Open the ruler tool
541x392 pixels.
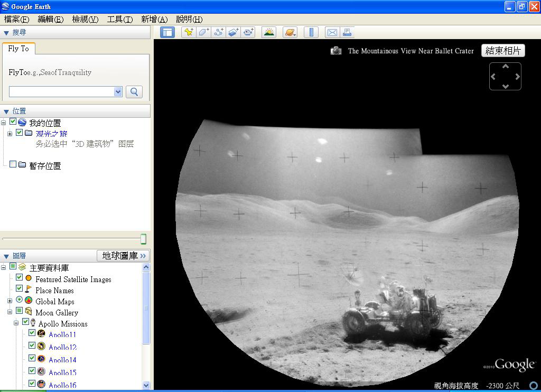pos(311,32)
